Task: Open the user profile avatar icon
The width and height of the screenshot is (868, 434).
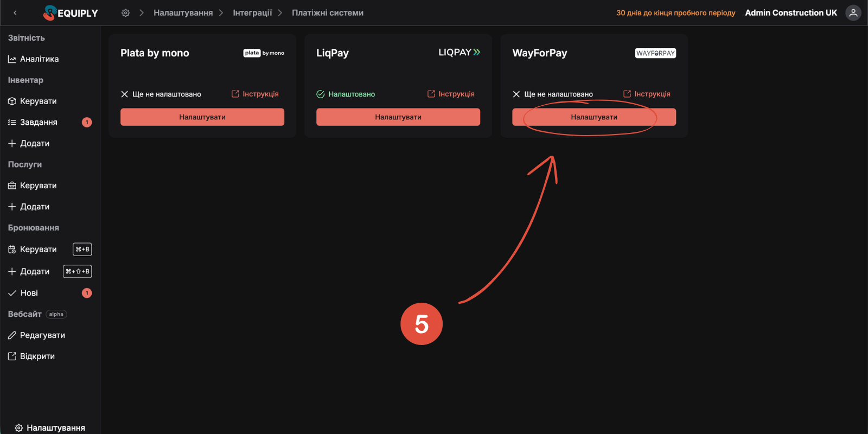Action: tap(853, 13)
